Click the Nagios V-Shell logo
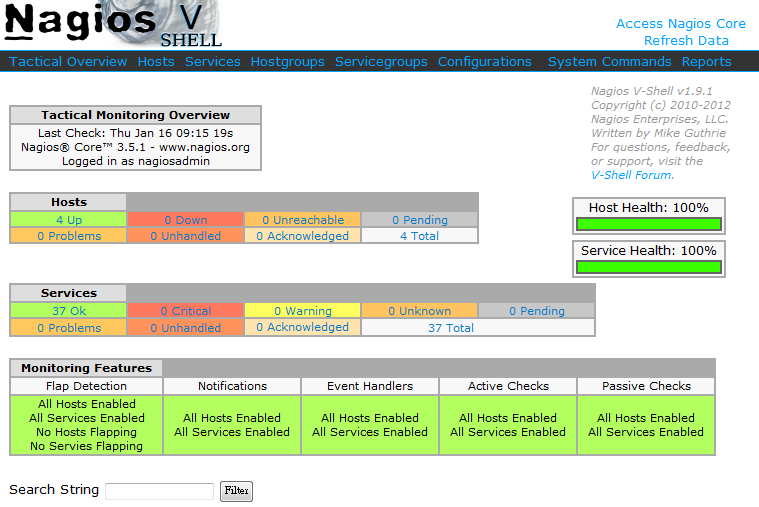The image size is (759, 507). tap(113, 24)
